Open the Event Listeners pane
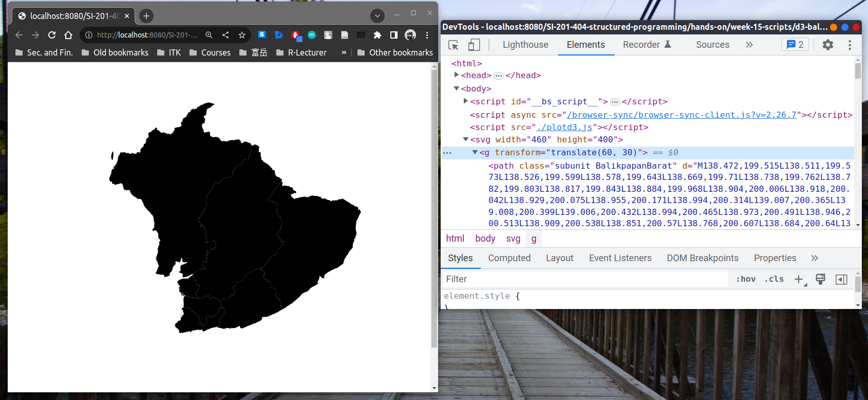This screenshot has width=868, height=400. [x=620, y=258]
